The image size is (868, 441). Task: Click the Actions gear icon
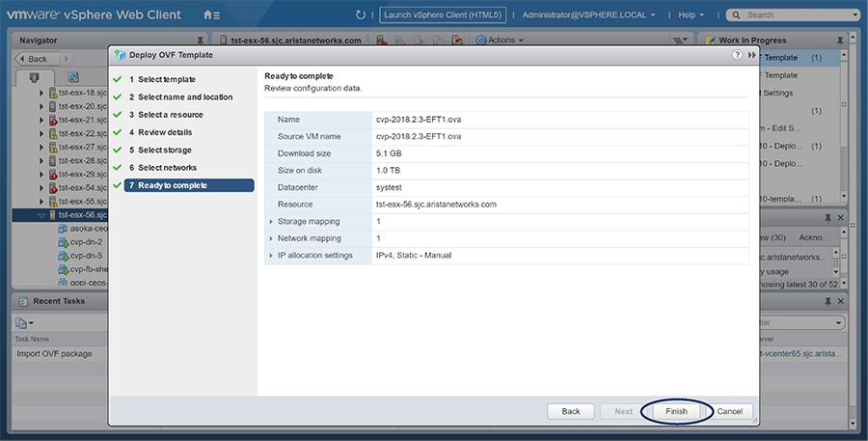click(x=481, y=40)
